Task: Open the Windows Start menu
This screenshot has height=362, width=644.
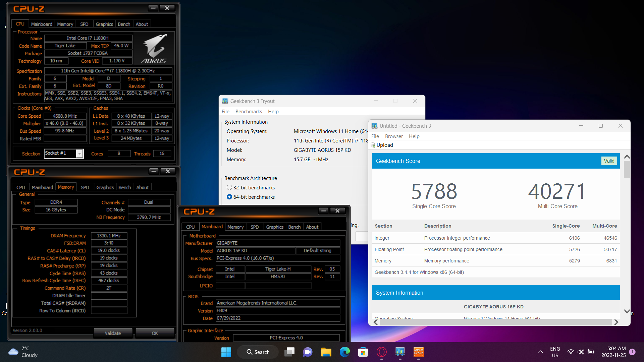Action: click(226, 352)
